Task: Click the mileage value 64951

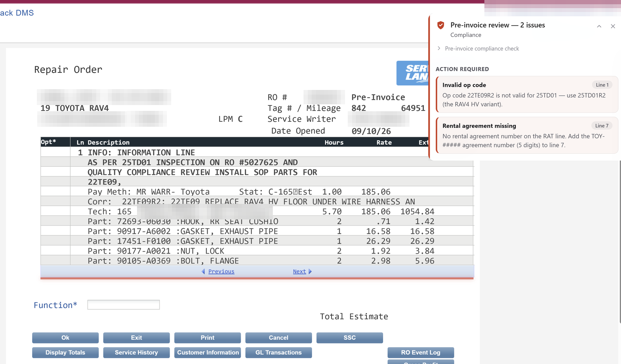Action: coord(413,108)
